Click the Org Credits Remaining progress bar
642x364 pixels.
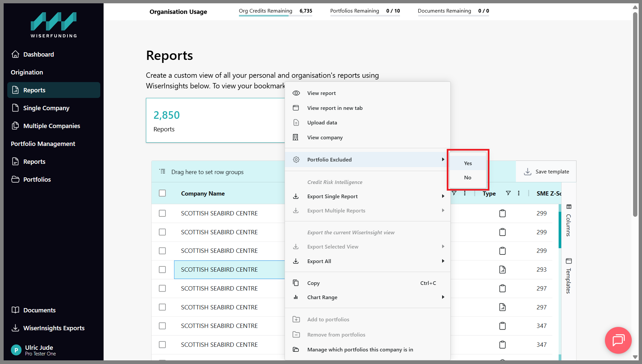[x=275, y=16]
